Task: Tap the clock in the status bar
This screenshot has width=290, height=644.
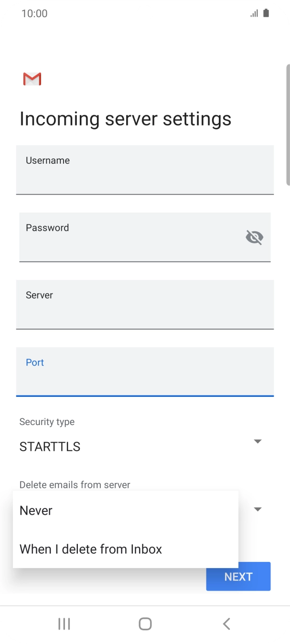Action: (33, 13)
